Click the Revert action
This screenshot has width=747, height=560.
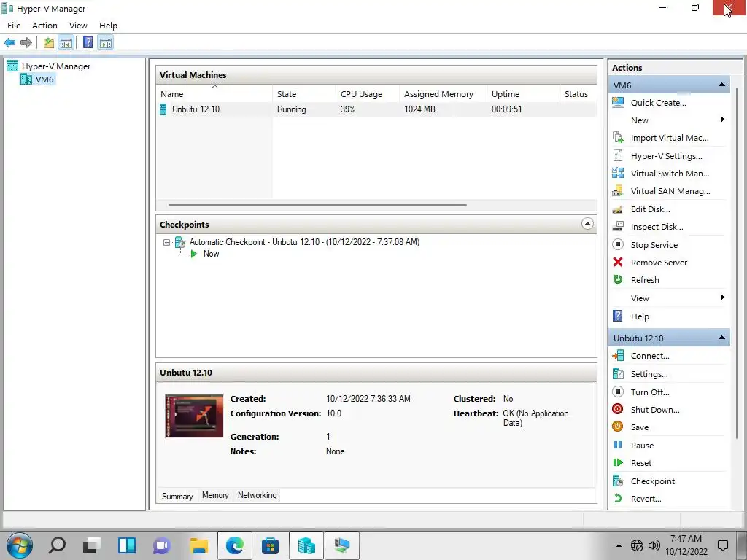[x=646, y=499]
